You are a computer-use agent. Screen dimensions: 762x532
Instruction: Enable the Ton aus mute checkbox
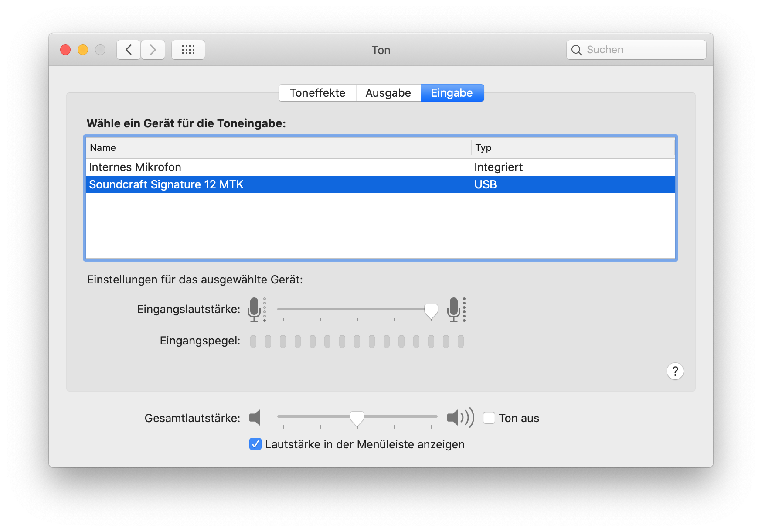489,418
